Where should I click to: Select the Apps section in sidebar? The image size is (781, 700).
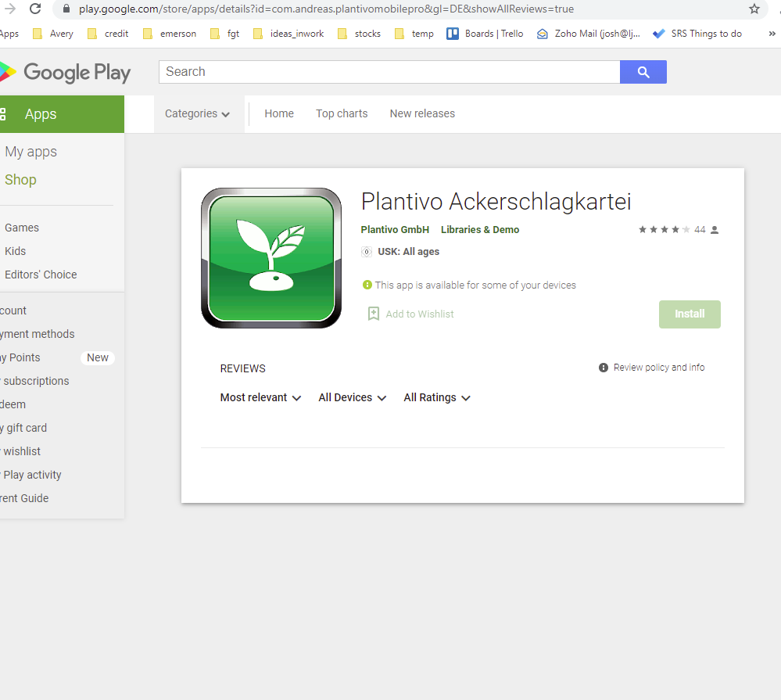point(62,114)
